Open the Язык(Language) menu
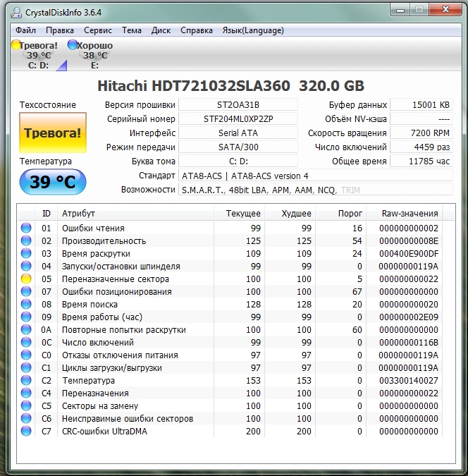 pyautogui.click(x=253, y=30)
